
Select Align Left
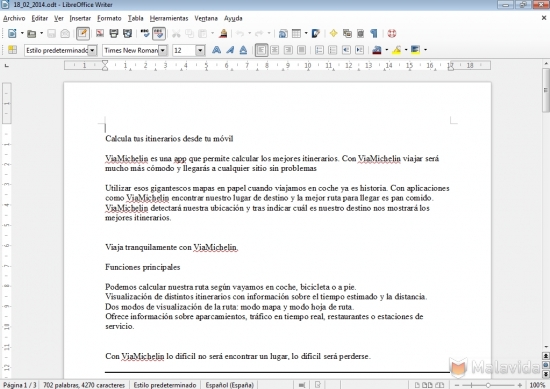[x=261, y=50]
